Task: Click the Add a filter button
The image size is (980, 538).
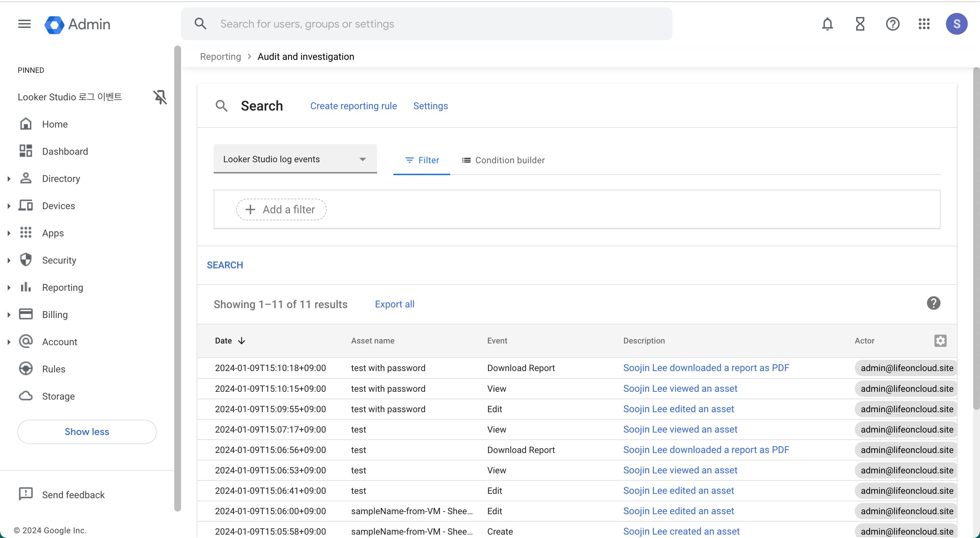Action: [x=281, y=209]
